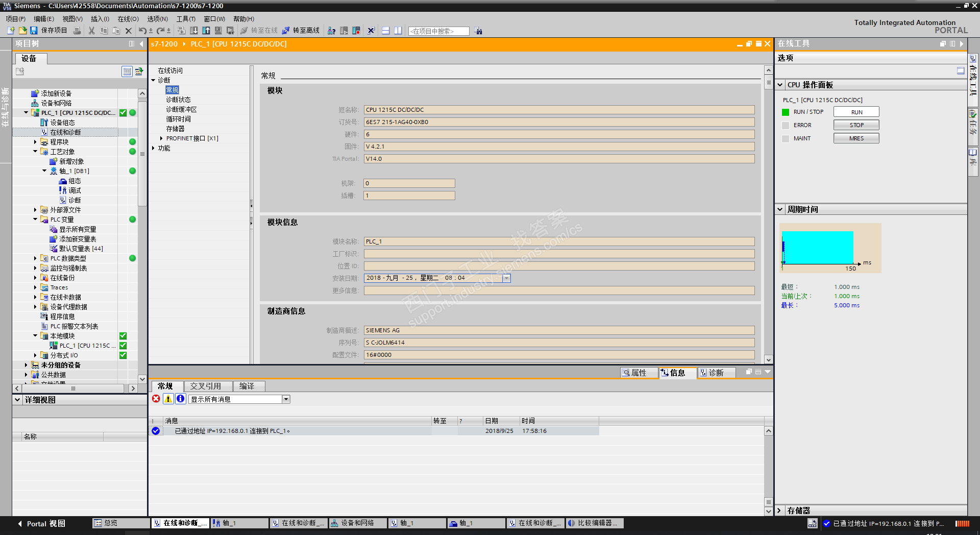Open the 项目(P) menu
980x535 pixels.
click(x=16, y=19)
